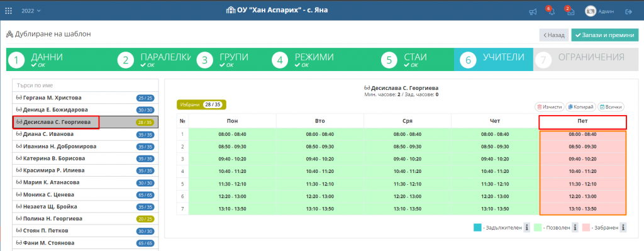Image resolution: width=644 pixels, height=251 pixels.
Task: Select teacher Моника С. Ценева
Action: (86, 195)
